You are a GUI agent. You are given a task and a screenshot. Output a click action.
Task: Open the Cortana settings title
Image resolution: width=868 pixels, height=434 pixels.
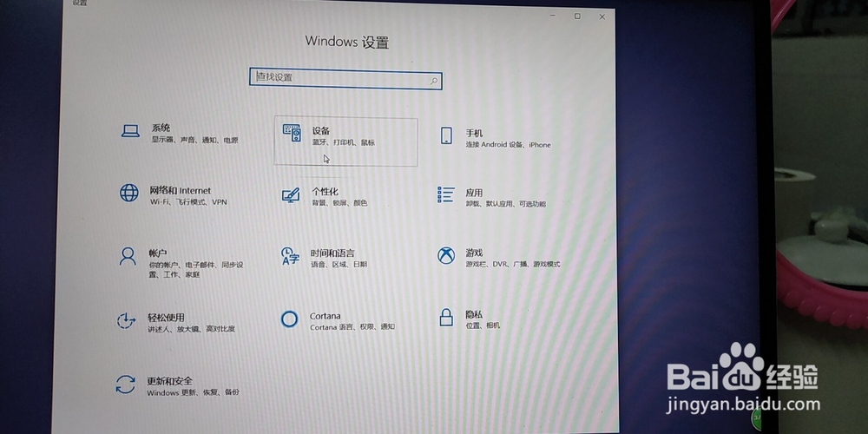point(325,316)
